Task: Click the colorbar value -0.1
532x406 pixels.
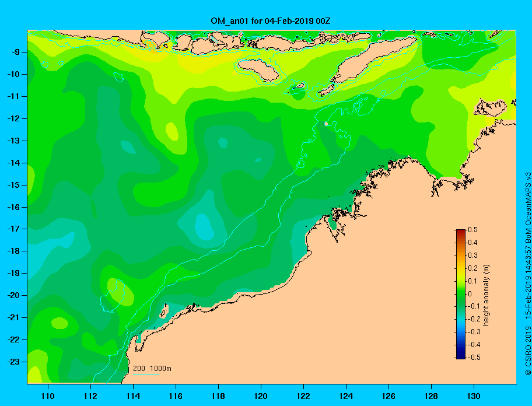Action: tap(474, 306)
